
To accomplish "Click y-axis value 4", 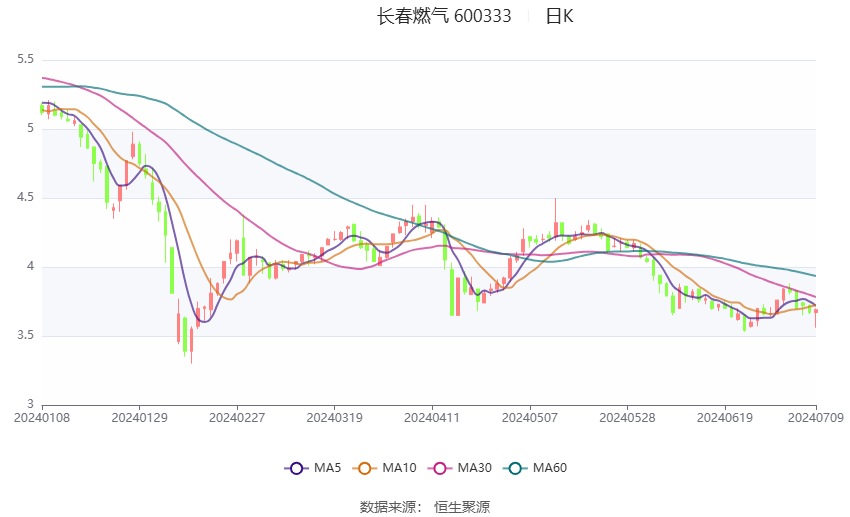I will point(30,267).
